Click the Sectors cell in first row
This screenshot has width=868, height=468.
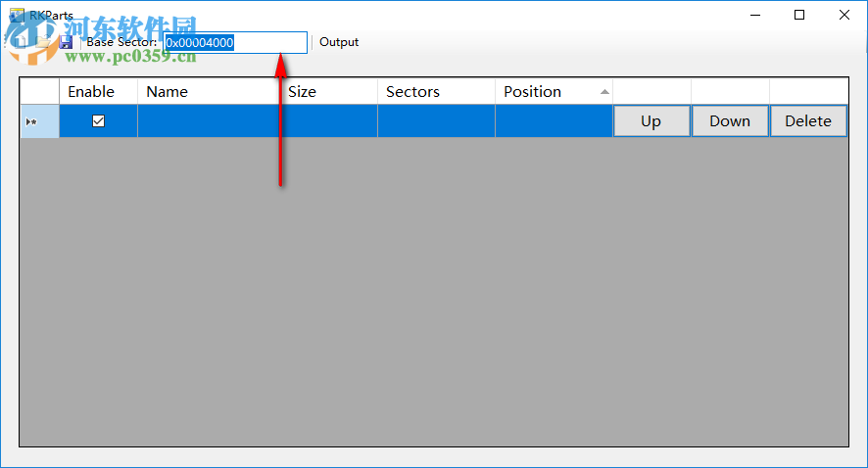[436, 121]
